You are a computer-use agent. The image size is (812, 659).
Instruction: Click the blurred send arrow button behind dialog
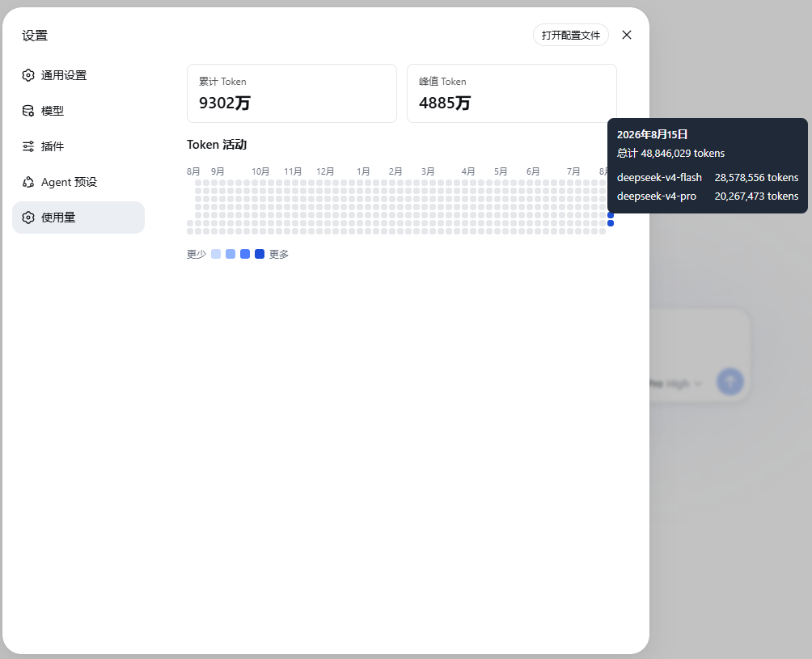tap(730, 382)
